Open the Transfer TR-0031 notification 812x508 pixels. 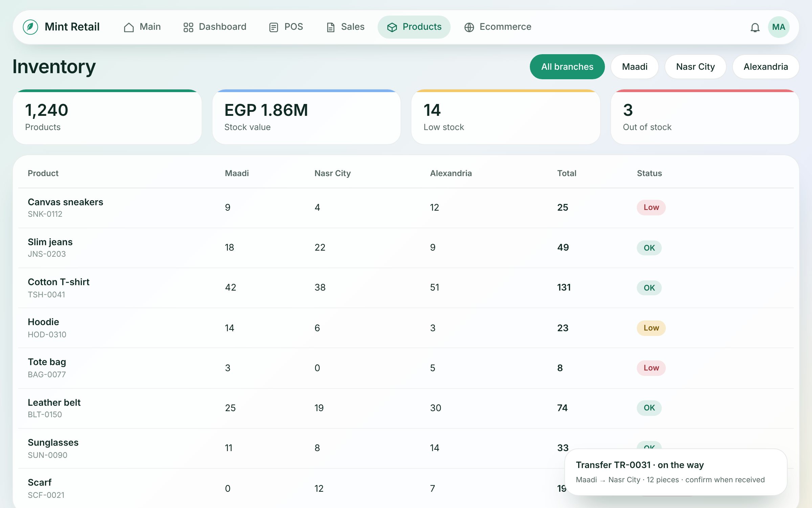click(x=676, y=472)
